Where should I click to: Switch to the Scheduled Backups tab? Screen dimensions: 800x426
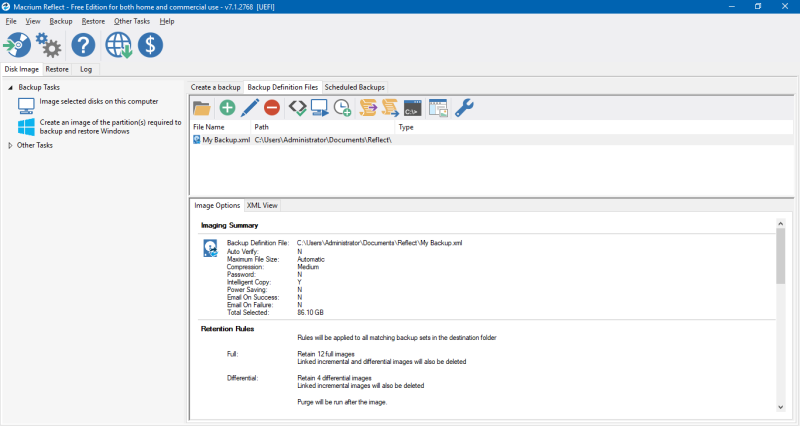354,87
